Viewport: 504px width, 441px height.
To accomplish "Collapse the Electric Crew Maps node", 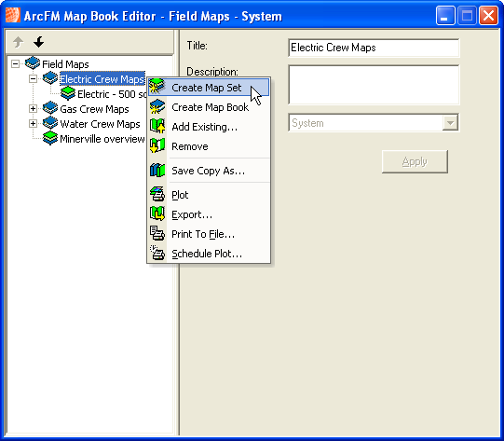I will tap(33, 79).
